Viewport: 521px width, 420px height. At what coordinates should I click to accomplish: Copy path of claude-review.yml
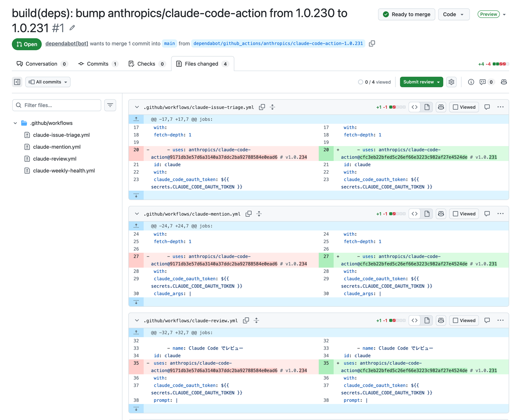pyautogui.click(x=246, y=320)
